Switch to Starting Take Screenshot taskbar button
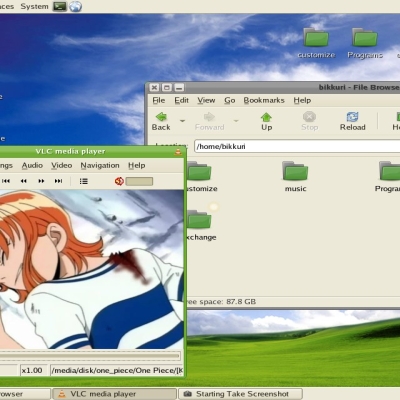 click(x=241, y=394)
